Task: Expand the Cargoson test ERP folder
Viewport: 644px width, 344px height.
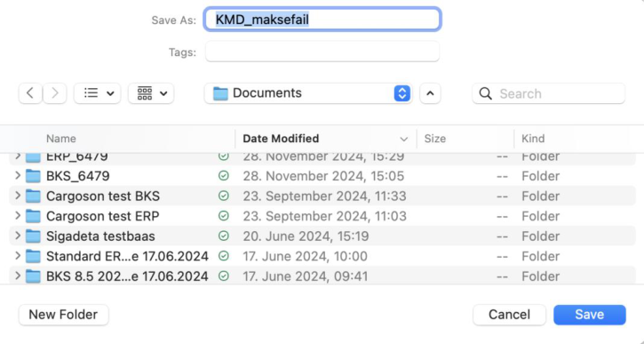Action: (18, 215)
